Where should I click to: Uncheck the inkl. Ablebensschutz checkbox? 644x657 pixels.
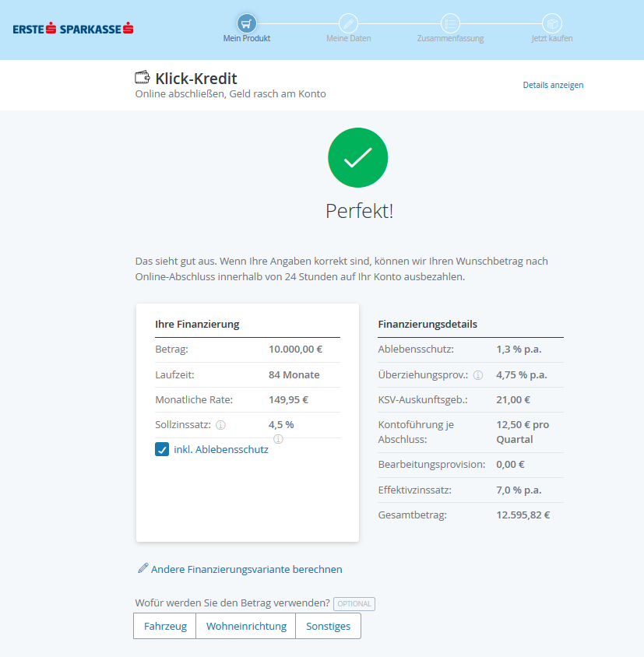[x=163, y=449]
